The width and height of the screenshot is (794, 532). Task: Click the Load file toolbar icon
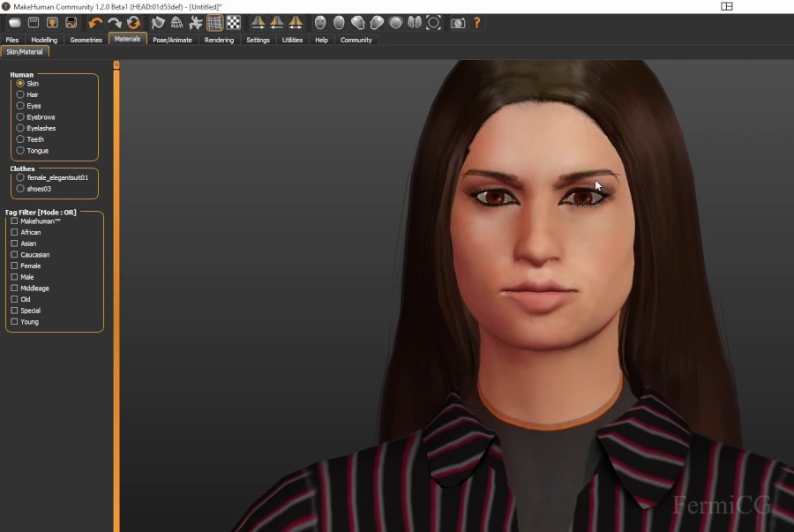[x=52, y=23]
